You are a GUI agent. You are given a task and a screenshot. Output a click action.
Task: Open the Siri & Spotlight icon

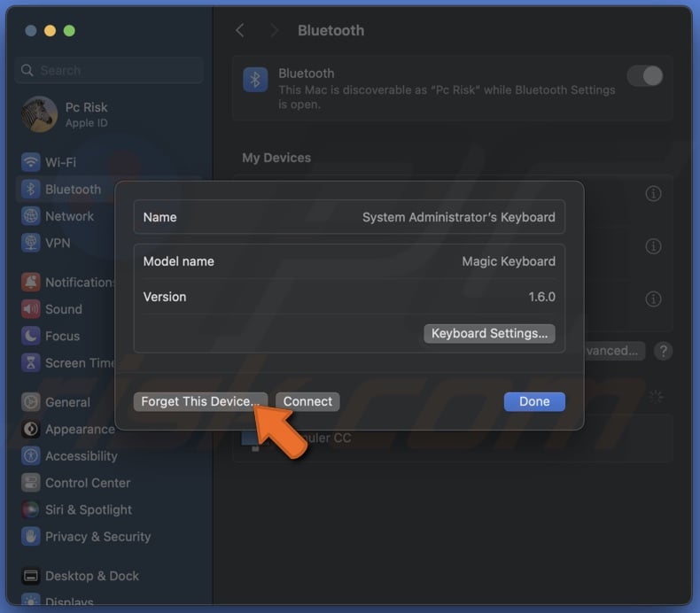coord(30,509)
